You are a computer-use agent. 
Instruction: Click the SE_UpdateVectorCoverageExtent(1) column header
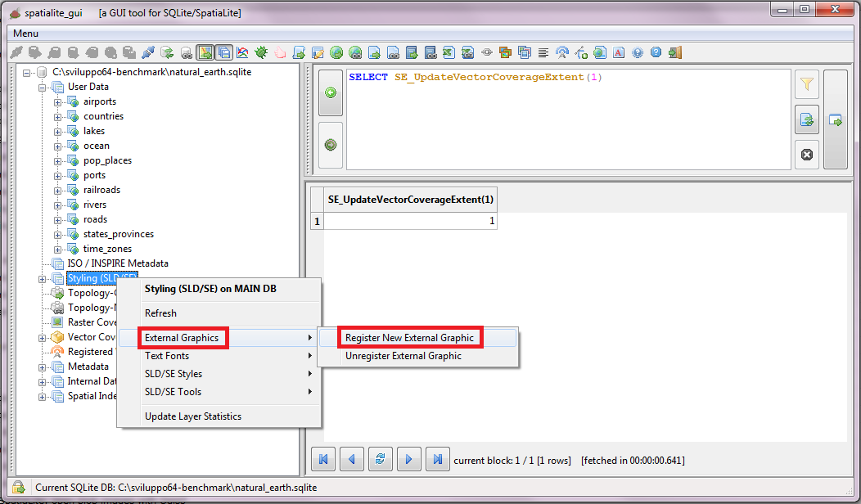pyautogui.click(x=410, y=200)
